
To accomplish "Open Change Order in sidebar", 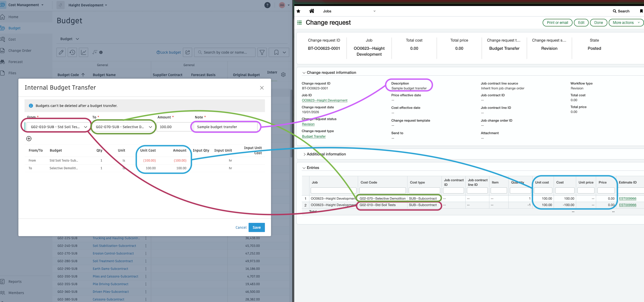I will 20,51.
